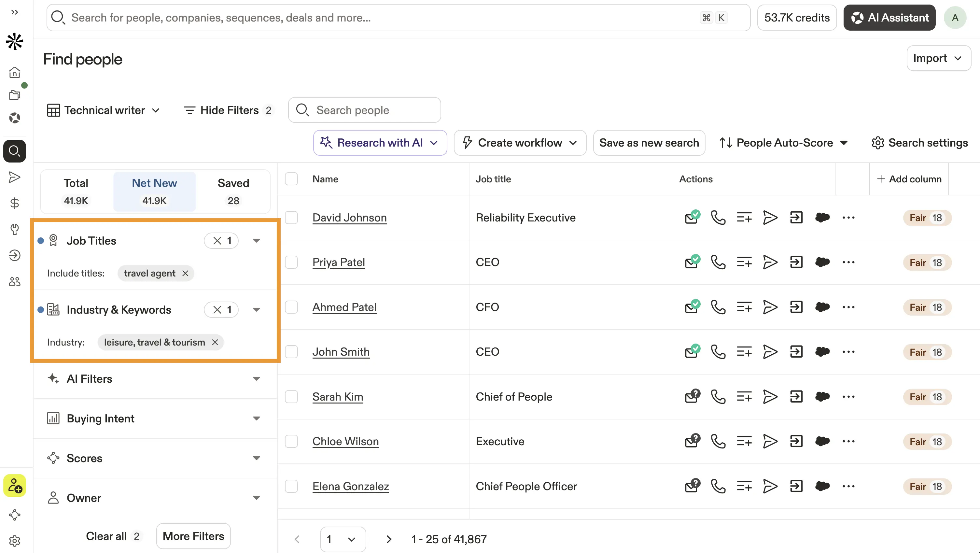Open the Deals dollar sidebar icon
Viewport: 980px width, 553px height.
pos(14,203)
